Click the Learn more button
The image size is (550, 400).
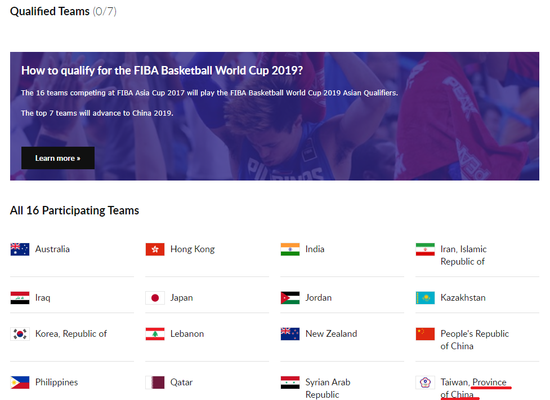click(58, 158)
